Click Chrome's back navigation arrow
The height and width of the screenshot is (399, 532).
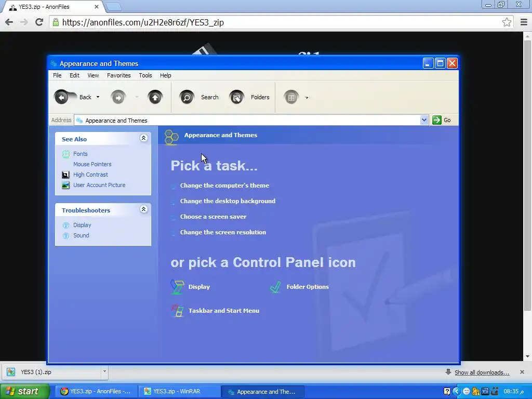[9, 22]
